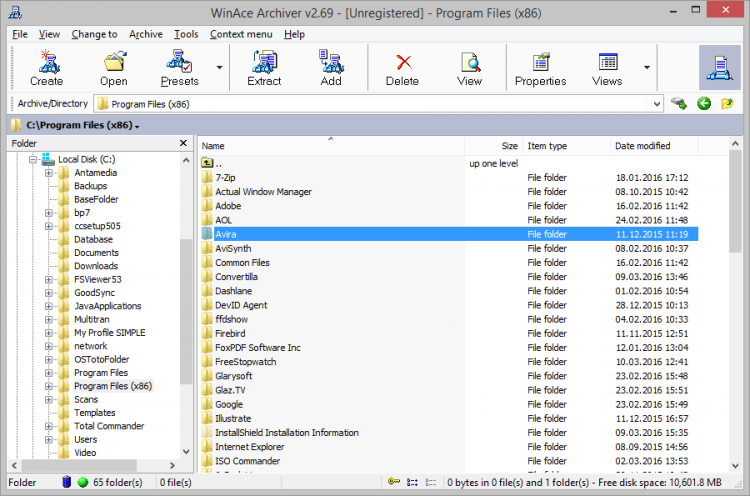
Task: Open the Presets dropdown arrow
Action: coord(219,67)
